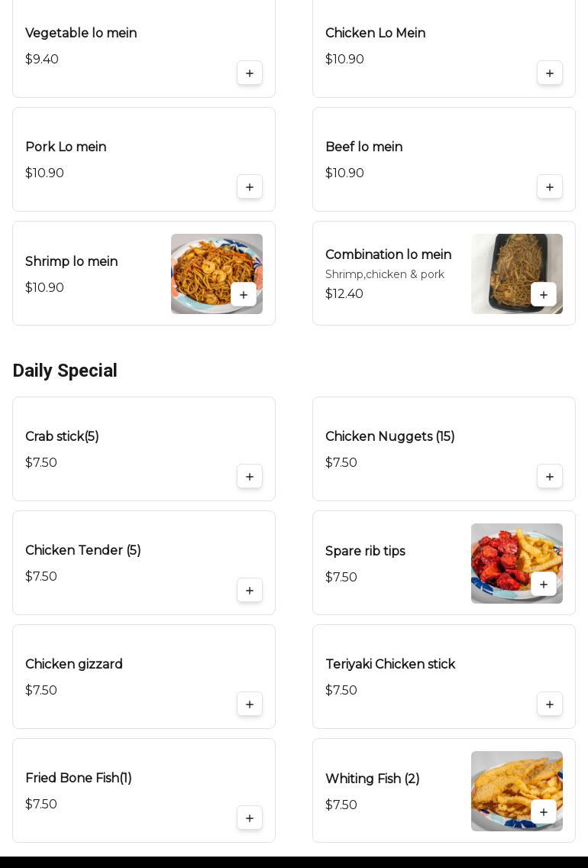Viewport: 588px width, 868px height.
Task: View the Whiting Fish photo
Action: click(x=517, y=791)
